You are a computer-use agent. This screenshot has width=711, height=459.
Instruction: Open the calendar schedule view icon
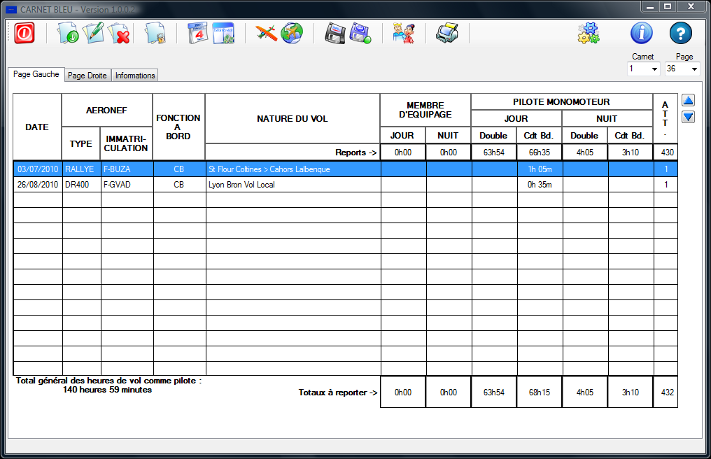pos(224,33)
